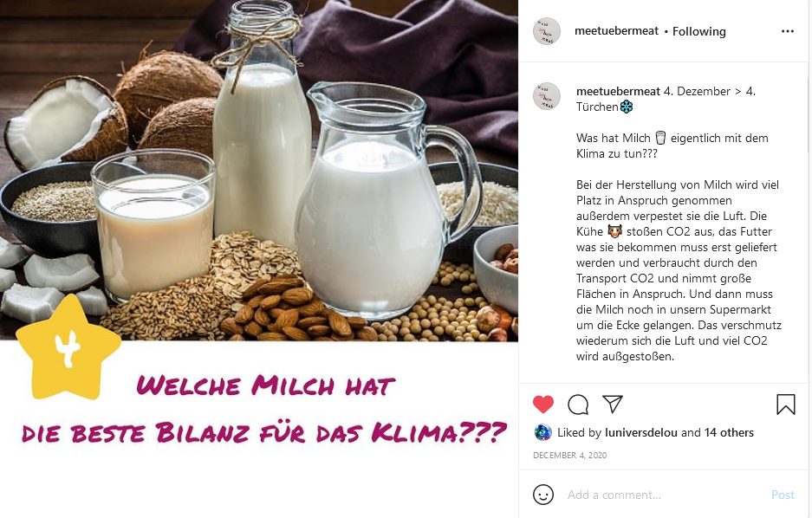Open luniversdelou's small liker avatar
Viewport: 812px width, 518px height.
542,432
